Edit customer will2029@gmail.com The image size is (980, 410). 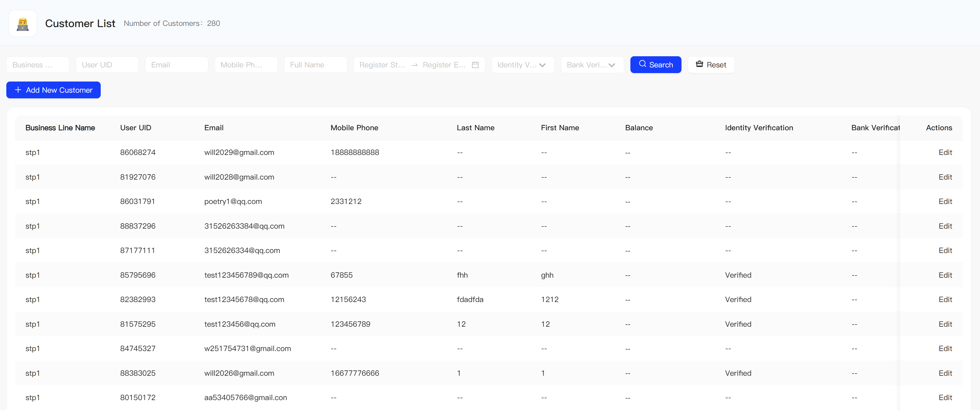coord(945,152)
